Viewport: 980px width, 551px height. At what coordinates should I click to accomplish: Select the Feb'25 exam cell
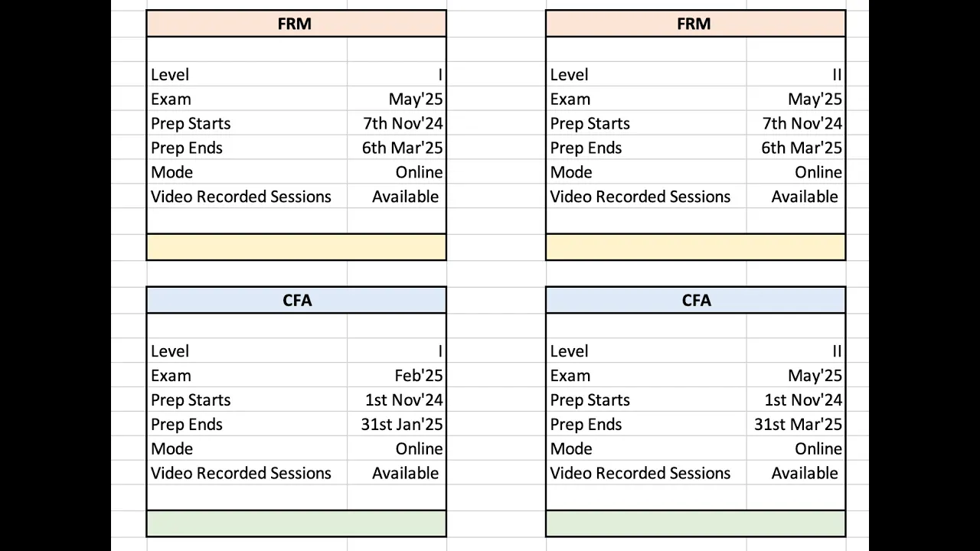[397, 376]
